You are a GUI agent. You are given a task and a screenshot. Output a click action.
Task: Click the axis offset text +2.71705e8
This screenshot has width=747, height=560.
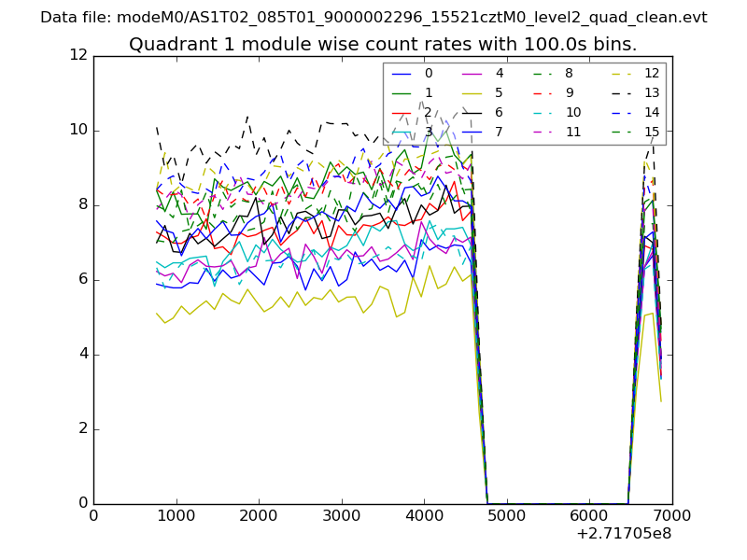(x=623, y=533)
